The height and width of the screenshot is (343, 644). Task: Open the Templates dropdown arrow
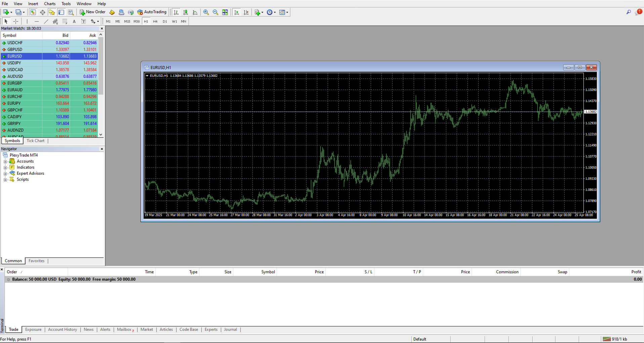[287, 12]
